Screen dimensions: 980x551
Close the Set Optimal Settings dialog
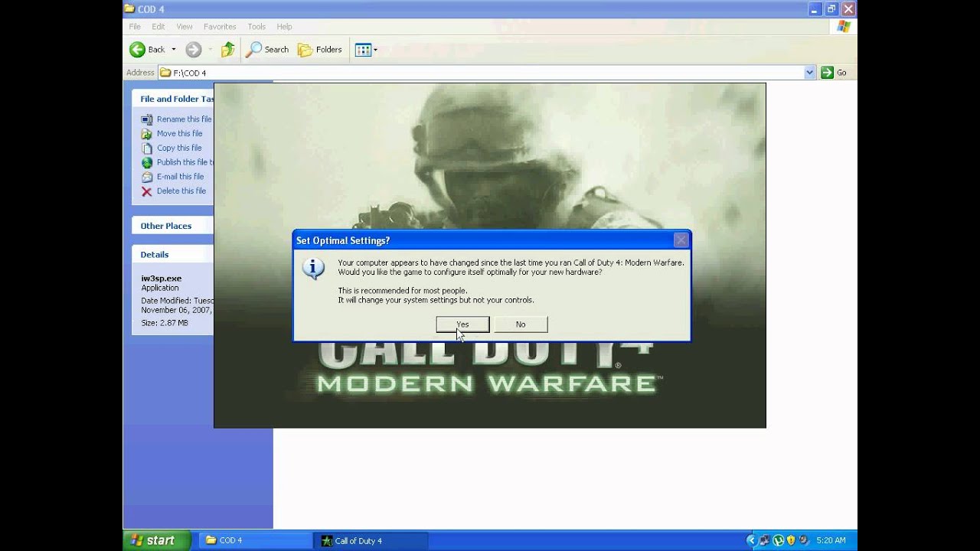tap(681, 240)
